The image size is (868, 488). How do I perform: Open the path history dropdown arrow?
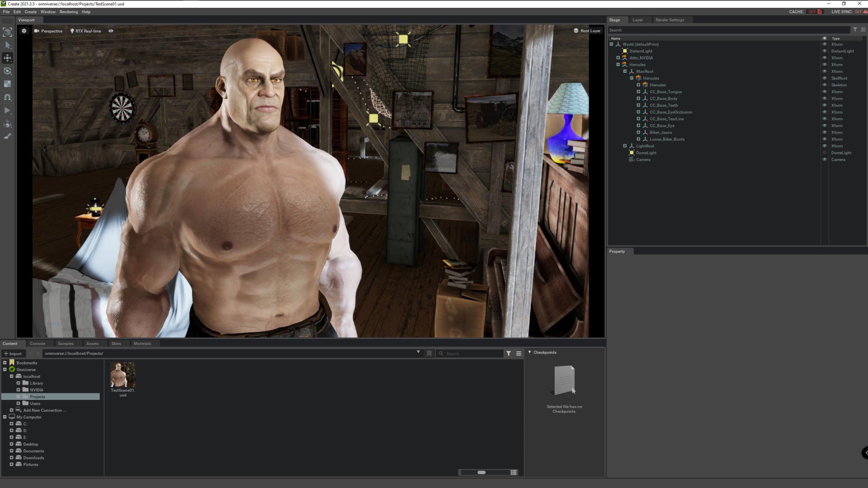tap(418, 352)
